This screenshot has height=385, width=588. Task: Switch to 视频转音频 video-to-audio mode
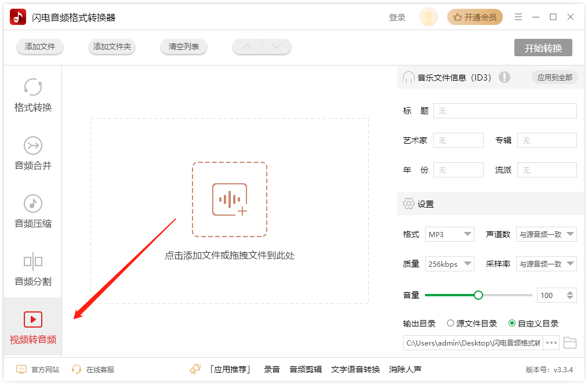tap(32, 328)
